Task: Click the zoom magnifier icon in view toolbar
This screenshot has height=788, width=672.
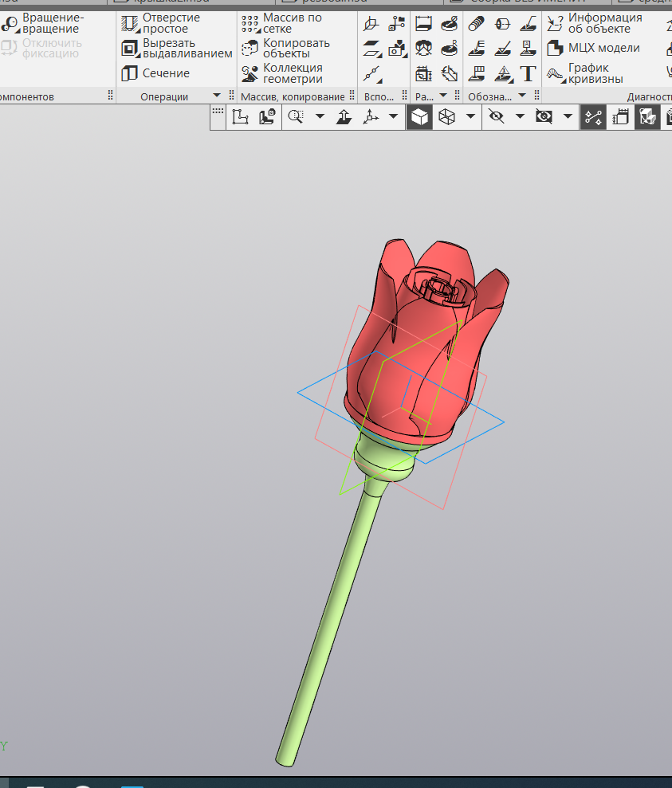Action: pyautogui.click(x=296, y=117)
